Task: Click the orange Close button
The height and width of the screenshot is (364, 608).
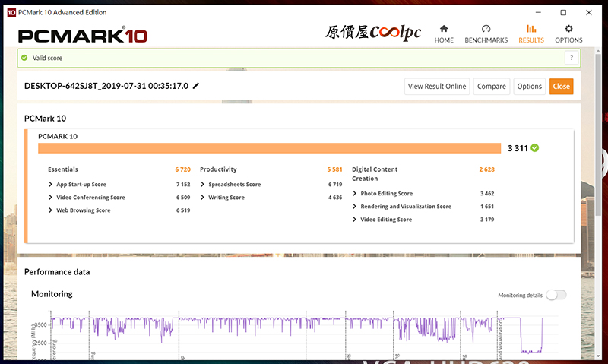Action: [561, 86]
